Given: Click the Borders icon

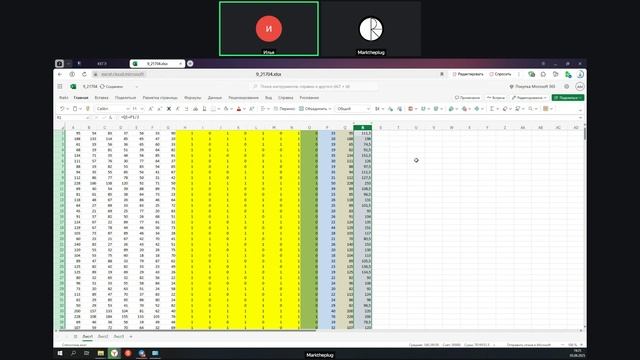Looking at the screenshot, I should point(213,109).
